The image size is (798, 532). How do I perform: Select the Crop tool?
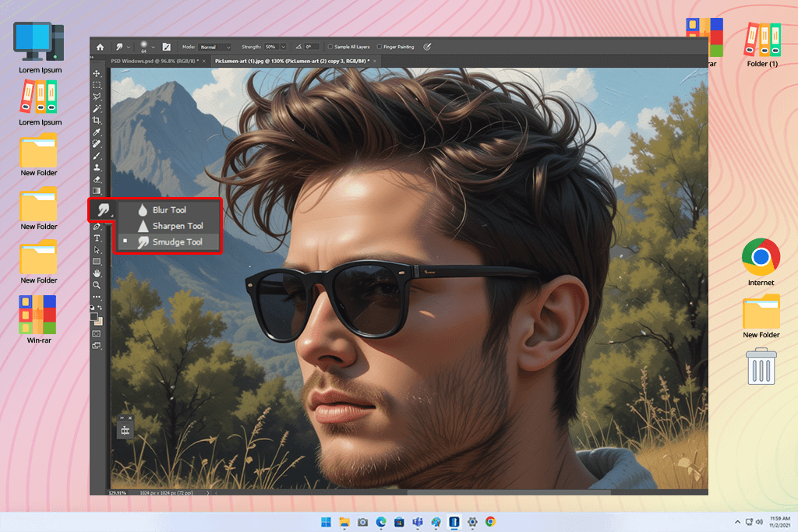coord(97,121)
